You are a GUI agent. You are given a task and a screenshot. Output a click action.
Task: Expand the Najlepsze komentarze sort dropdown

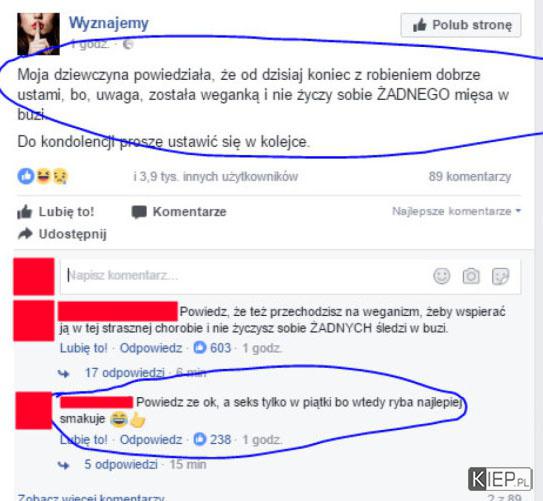tap(456, 211)
